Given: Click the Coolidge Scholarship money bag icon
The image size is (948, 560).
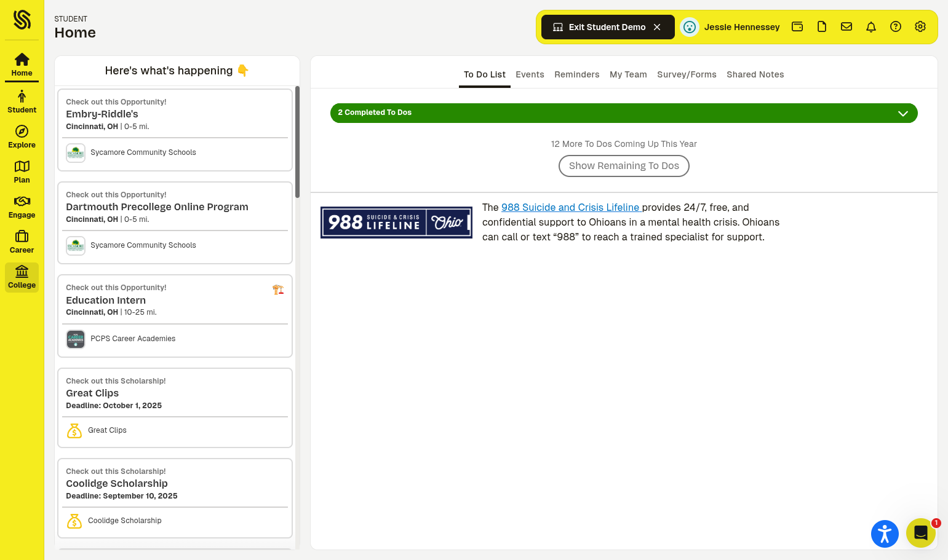Looking at the screenshot, I should click(74, 521).
